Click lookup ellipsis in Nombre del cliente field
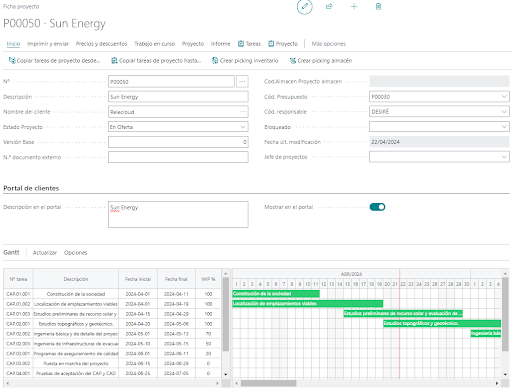 click(x=243, y=112)
